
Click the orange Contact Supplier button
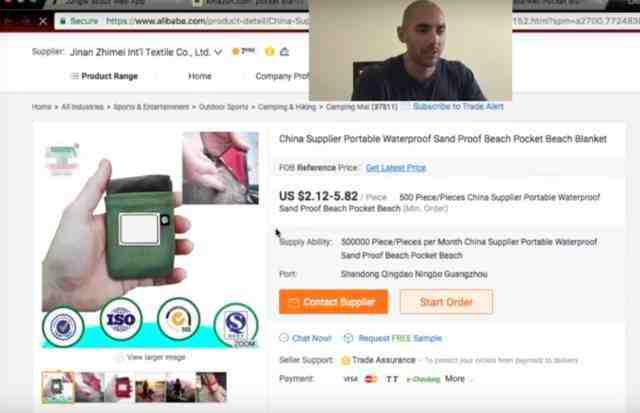[x=333, y=302]
